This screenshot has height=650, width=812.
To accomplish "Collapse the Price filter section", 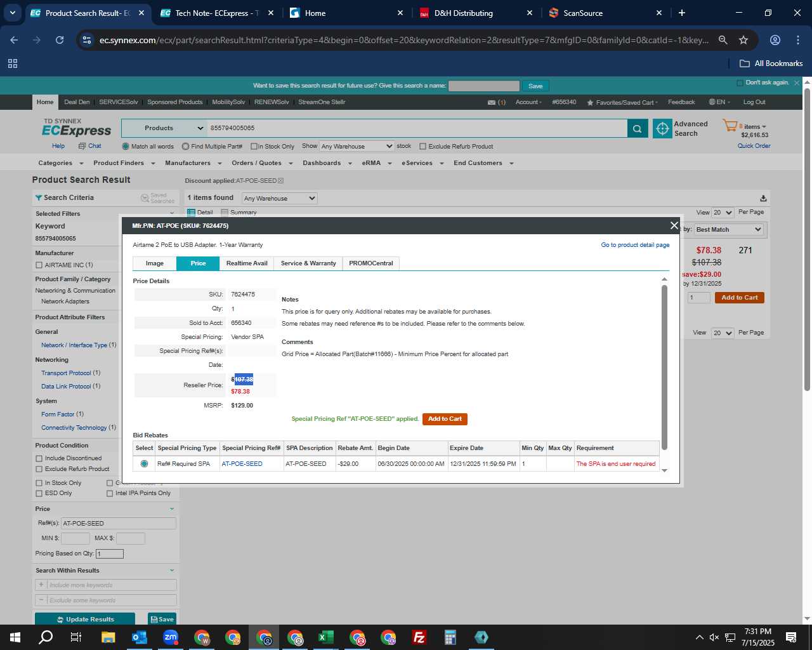I will click(172, 509).
